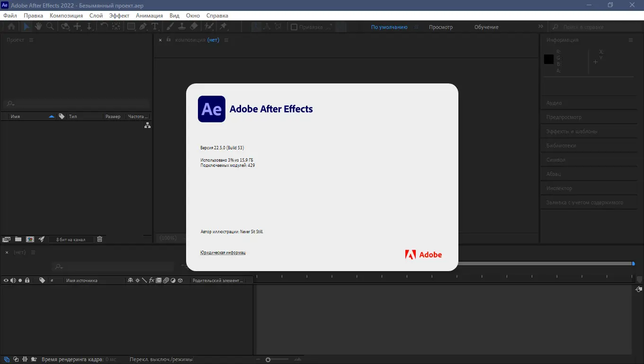Select the Pan camera tool
The image size is (644, 364).
[x=78, y=27]
